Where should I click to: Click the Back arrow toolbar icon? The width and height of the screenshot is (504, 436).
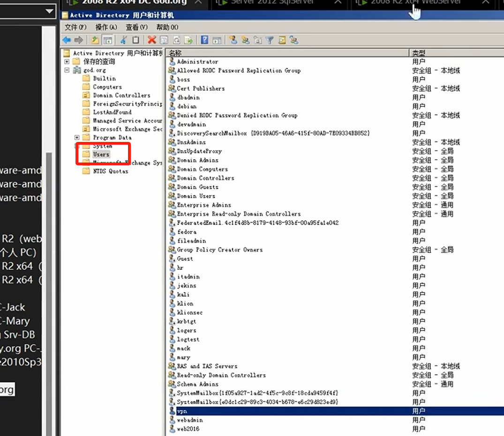(x=67, y=40)
